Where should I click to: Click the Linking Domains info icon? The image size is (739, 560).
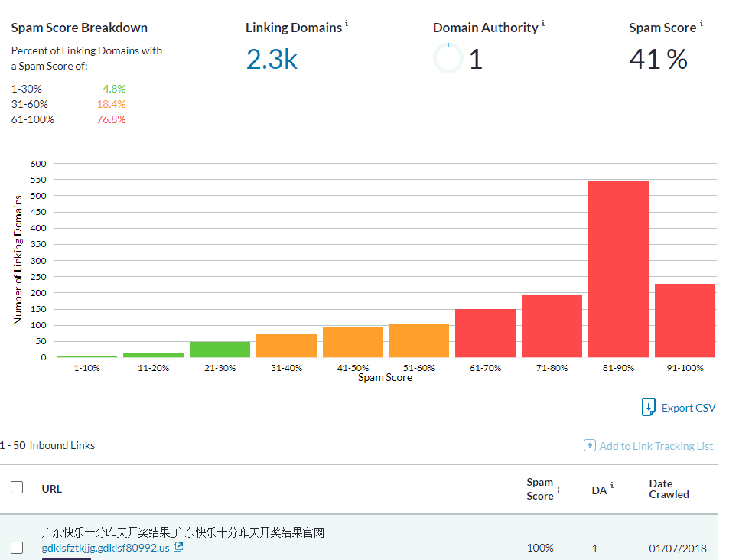coord(347,23)
